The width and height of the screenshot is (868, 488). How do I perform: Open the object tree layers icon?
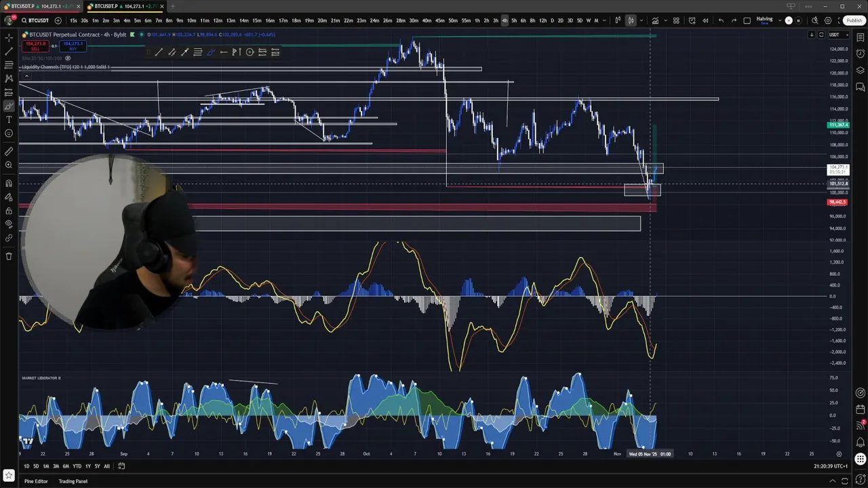click(860, 70)
